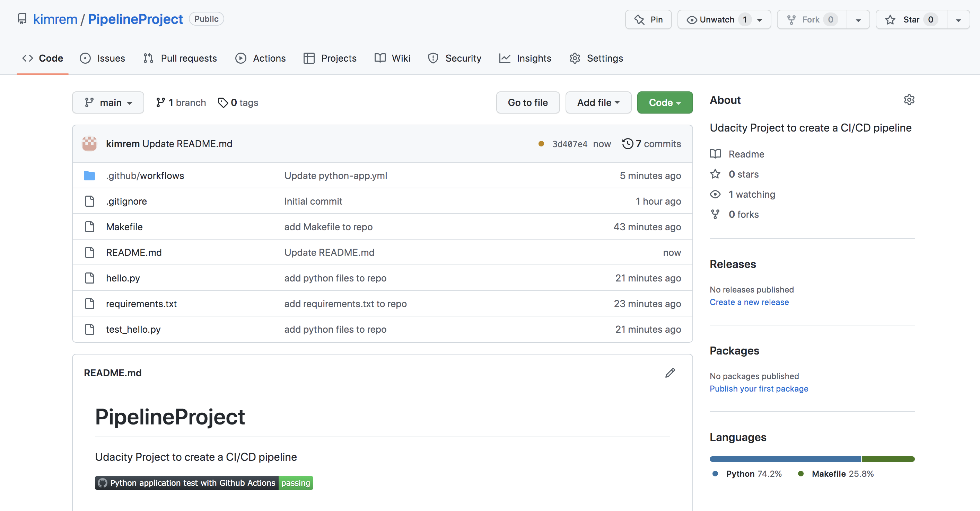980x511 pixels.
Task: Open the requirements.txt file
Action: [x=141, y=304]
